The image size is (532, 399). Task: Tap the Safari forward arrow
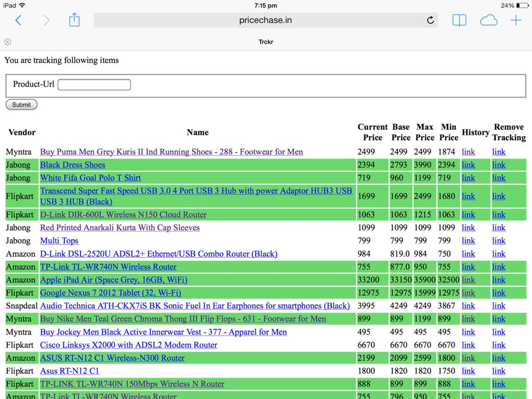click(46, 20)
